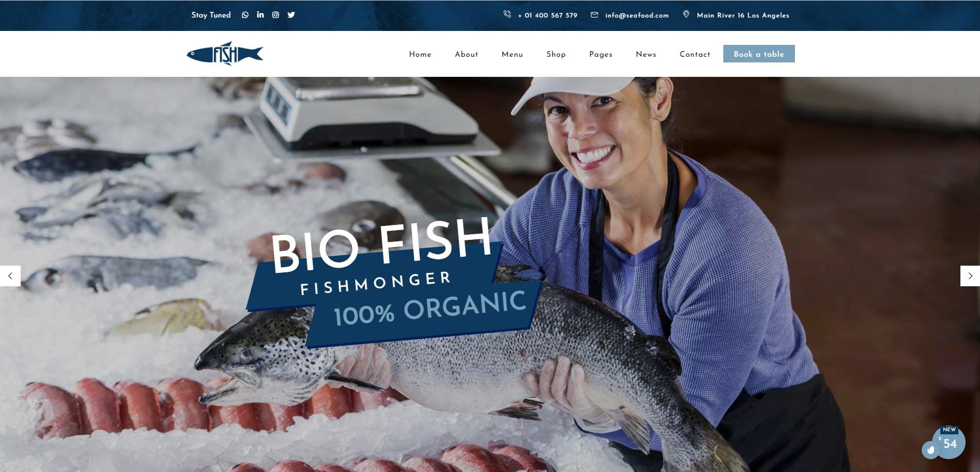The image size is (980, 472).
Task: Open the Home menu item
Action: coord(420,54)
